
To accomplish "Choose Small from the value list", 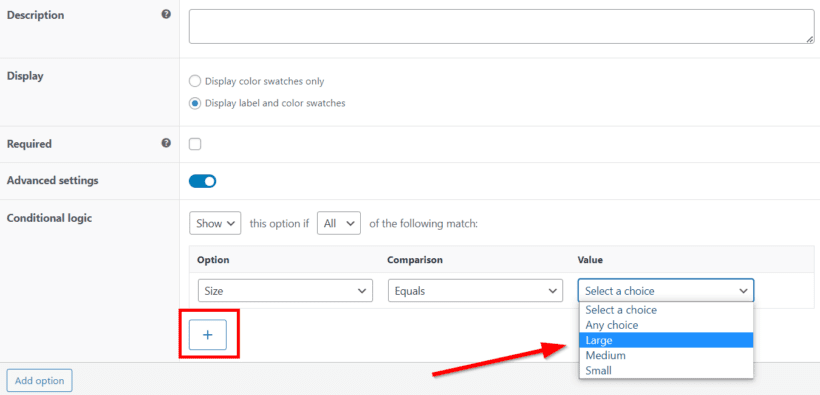I will [666, 370].
